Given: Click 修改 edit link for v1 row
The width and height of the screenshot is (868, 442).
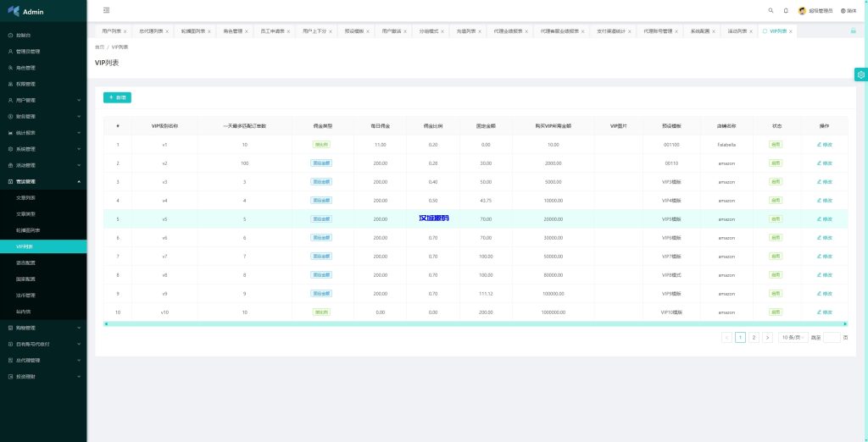Looking at the screenshot, I should click(x=824, y=144).
